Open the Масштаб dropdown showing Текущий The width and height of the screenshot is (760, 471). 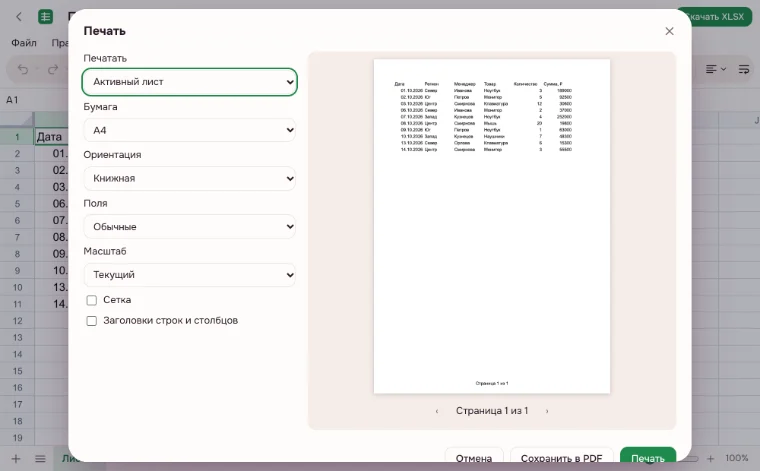pos(190,275)
